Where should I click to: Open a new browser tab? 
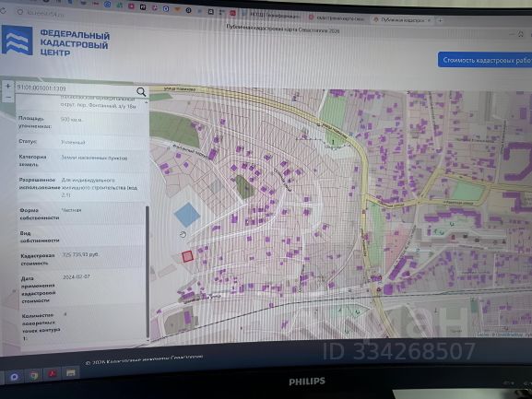[x=440, y=20]
